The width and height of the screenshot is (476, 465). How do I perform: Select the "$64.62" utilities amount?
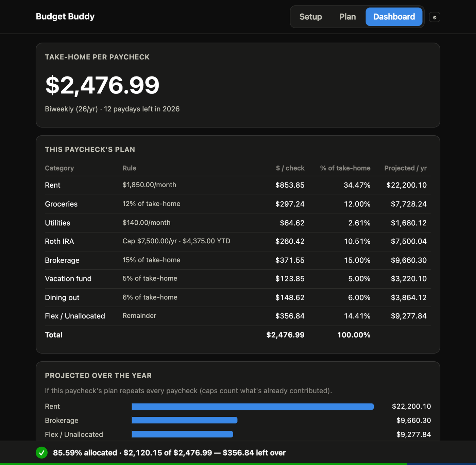292,223
